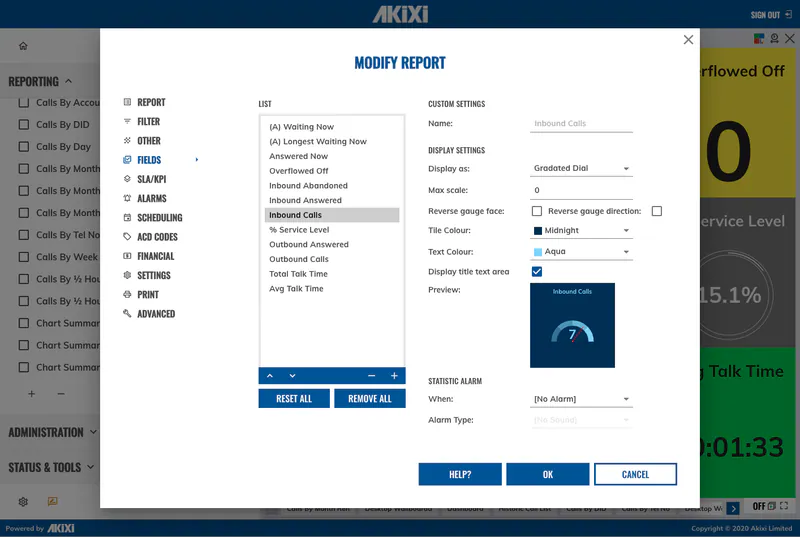
Task: Click the home icon in the left sidebar
Action: 23,46
